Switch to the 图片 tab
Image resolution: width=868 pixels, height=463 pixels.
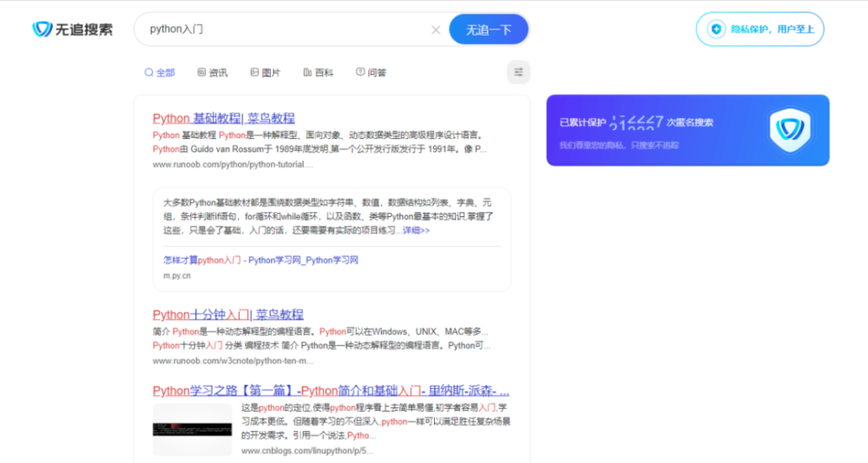265,73
